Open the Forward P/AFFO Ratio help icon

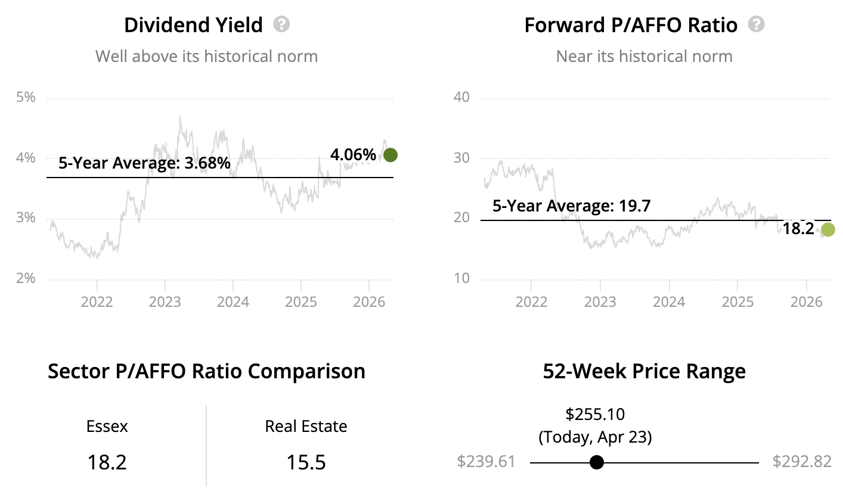(757, 24)
